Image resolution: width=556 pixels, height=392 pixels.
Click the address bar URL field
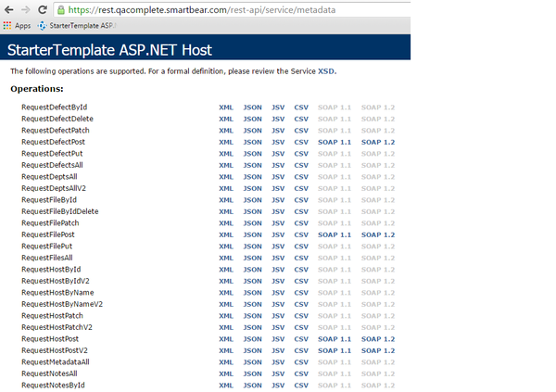(x=233, y=10)
